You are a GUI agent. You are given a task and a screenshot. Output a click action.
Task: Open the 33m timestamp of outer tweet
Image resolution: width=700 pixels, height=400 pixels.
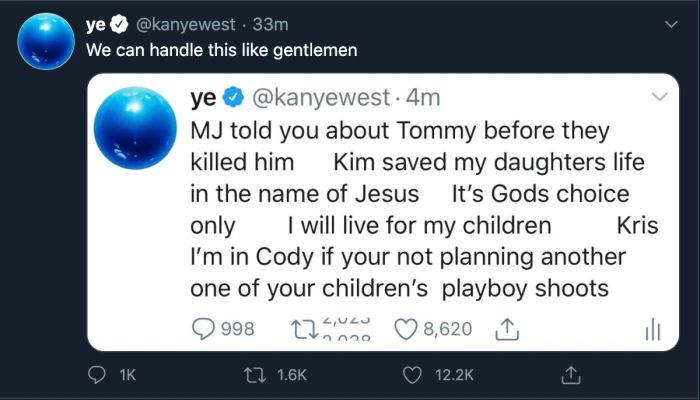(x=270, y=24)
